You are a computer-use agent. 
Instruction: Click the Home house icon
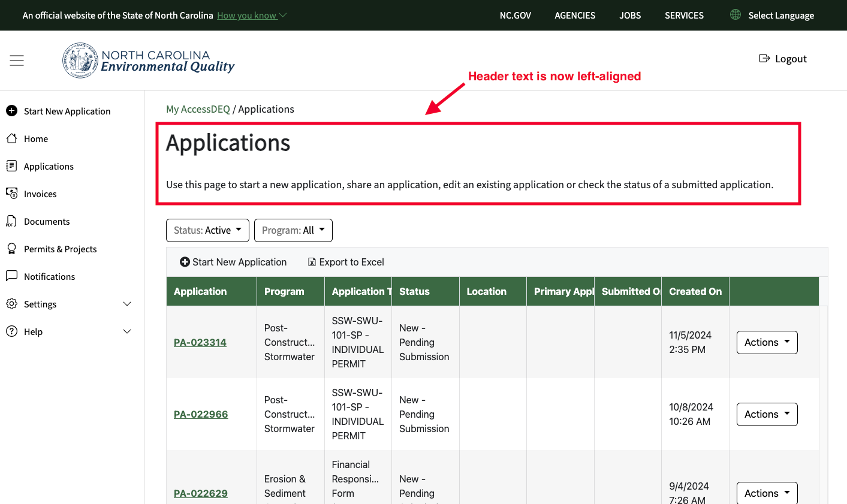[11, 138]
